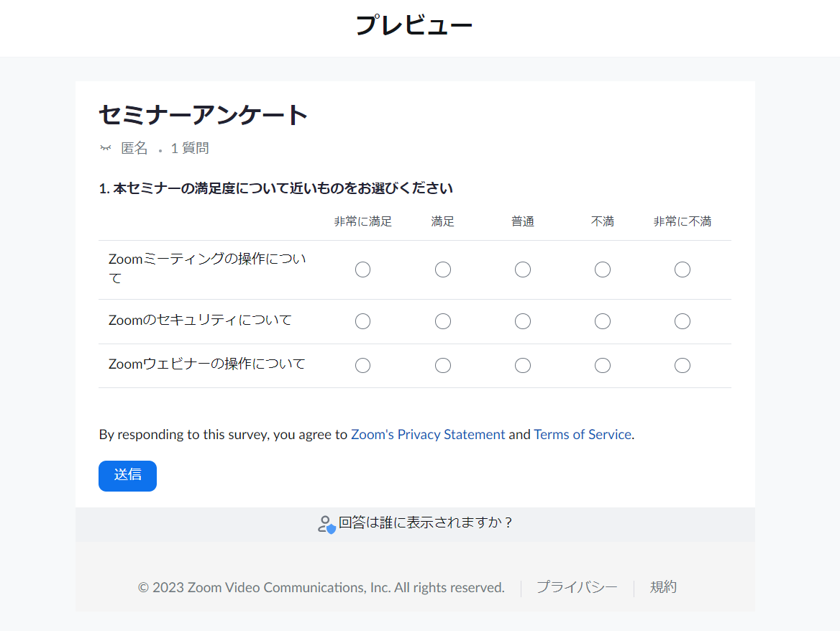840x631 pixels.
Task: Click the Zoomミーティングの操作について row label
Action: point(207,268)
